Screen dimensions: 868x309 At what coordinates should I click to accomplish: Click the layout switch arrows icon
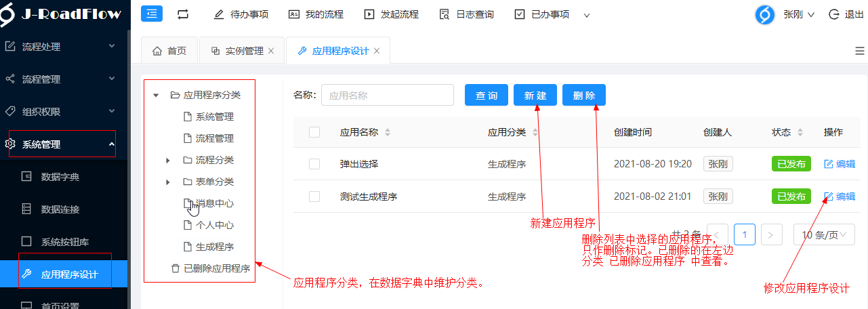[183, 14]
